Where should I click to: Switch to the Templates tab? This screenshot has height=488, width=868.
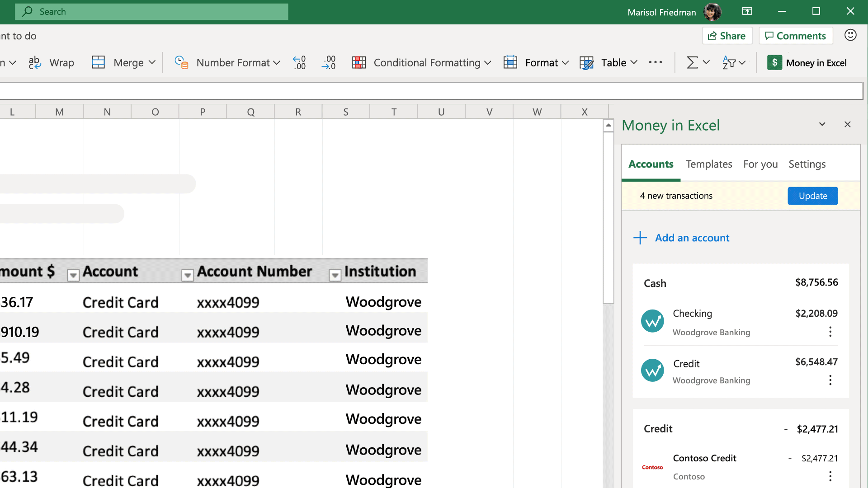click(x=709, y=164)
